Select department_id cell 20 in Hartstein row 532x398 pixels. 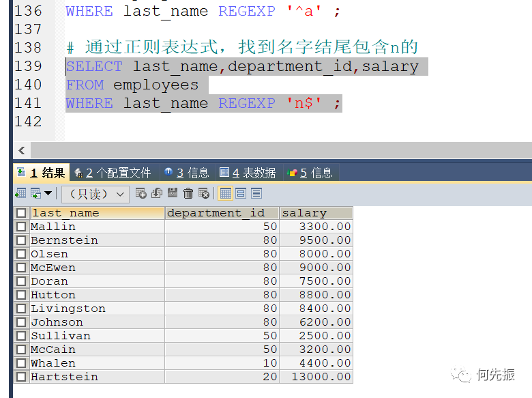click(222, 377)
